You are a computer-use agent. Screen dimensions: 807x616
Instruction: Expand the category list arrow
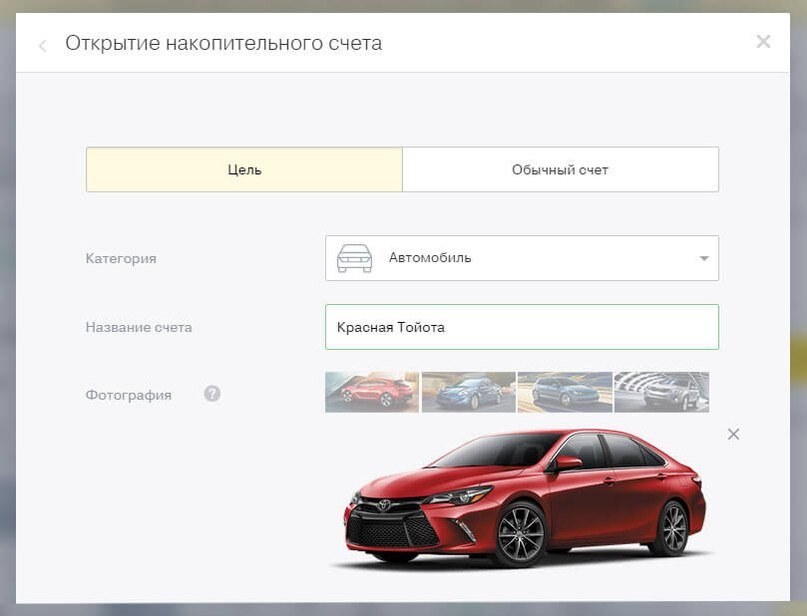pos(704,258)
